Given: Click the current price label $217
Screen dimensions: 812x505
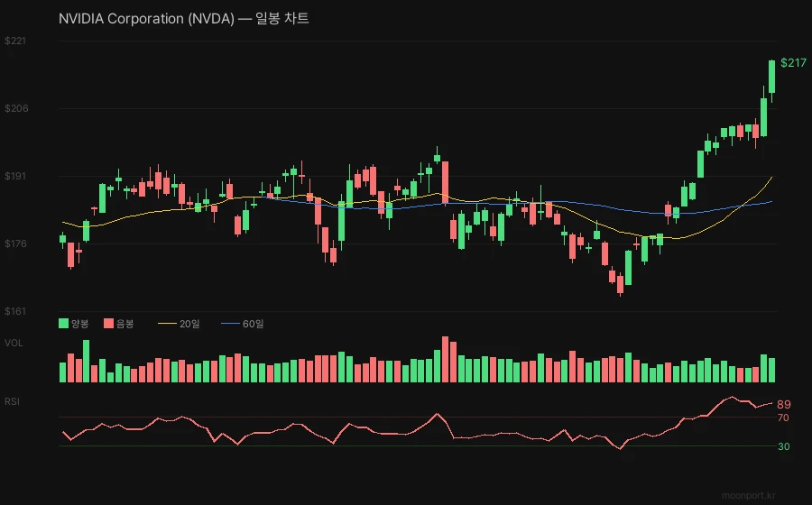Looking at the screenshot, I should click(x=793, y=62).
